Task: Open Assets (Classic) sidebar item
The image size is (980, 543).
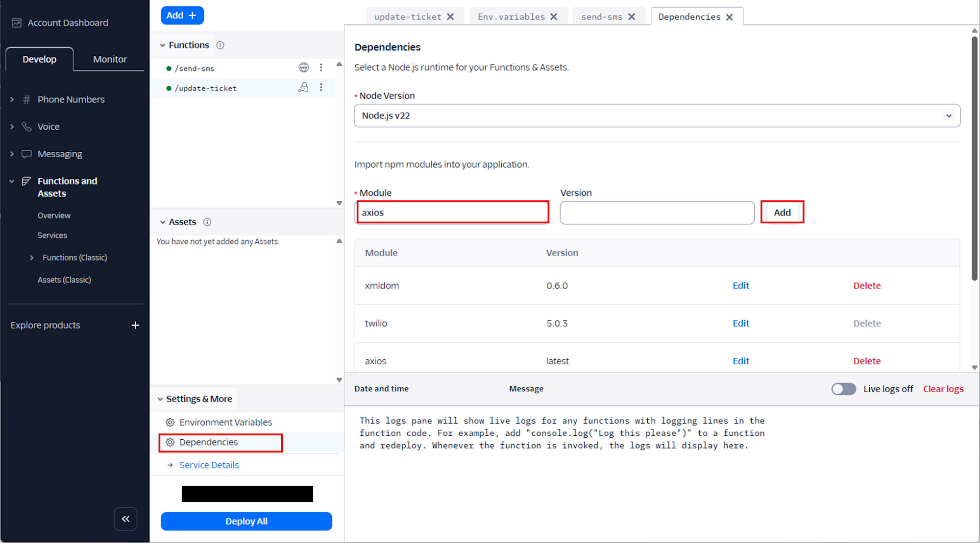Action: point(64,280)
